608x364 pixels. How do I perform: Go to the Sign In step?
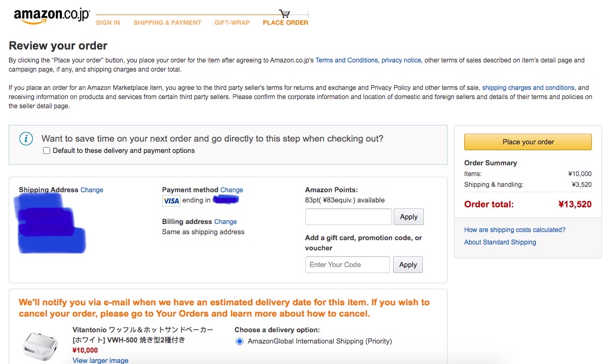click(108, 23)
